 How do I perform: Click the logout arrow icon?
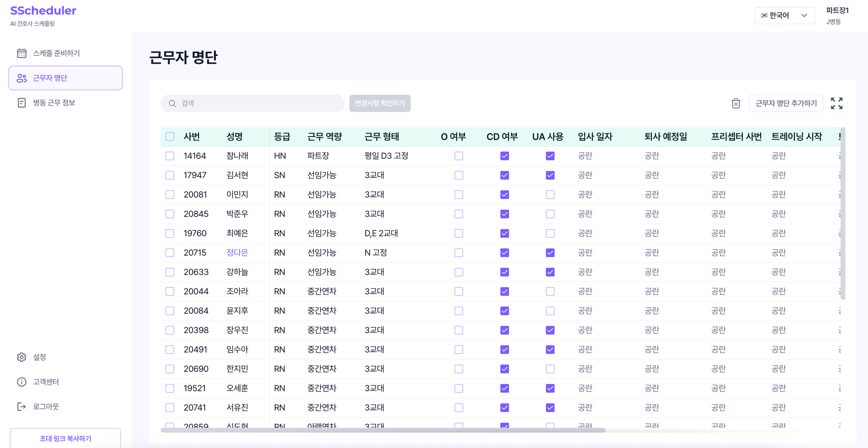point(22,406)
